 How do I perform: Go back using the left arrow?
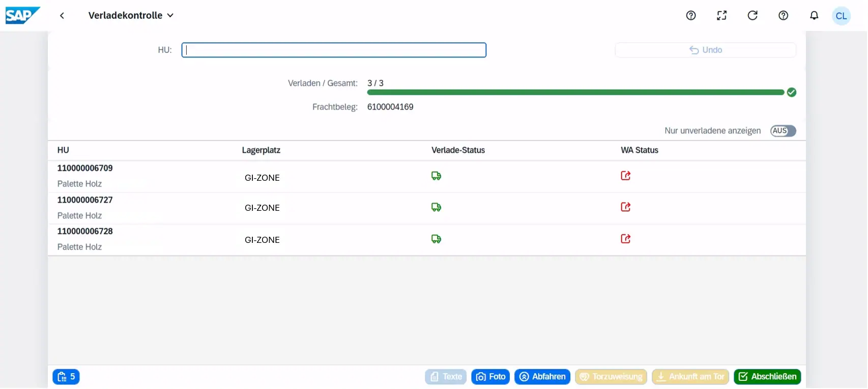(62, 16)
